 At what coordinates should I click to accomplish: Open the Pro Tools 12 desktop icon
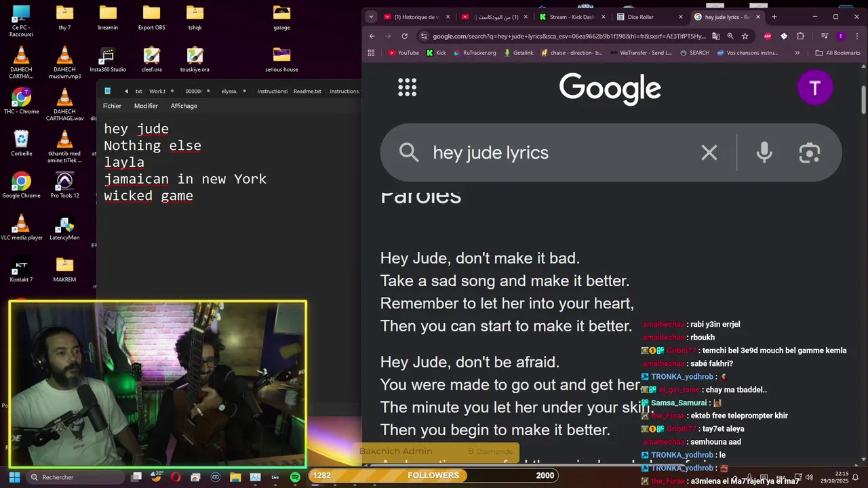coord(64,185)
